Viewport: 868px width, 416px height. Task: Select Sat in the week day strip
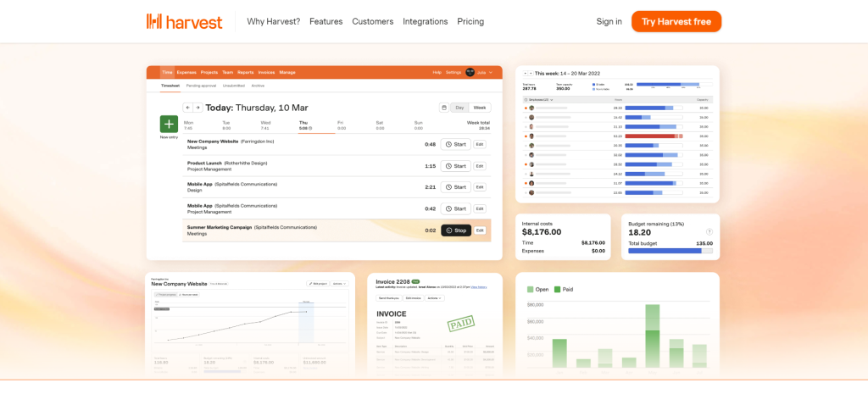(380, 125)
